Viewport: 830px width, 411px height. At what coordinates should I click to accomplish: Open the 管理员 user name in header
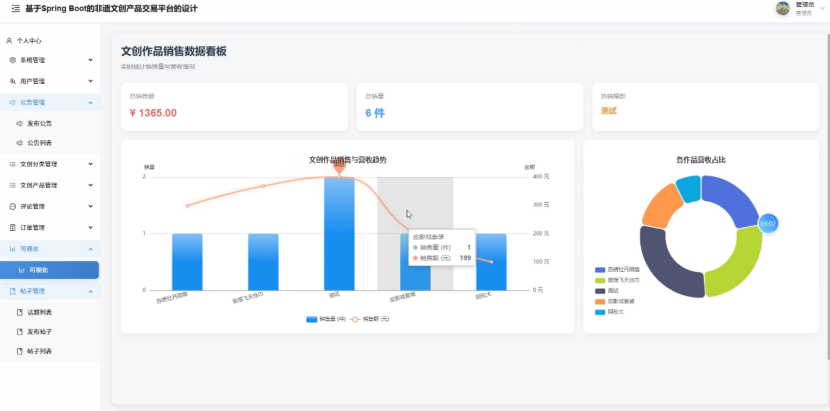[803, 4]
